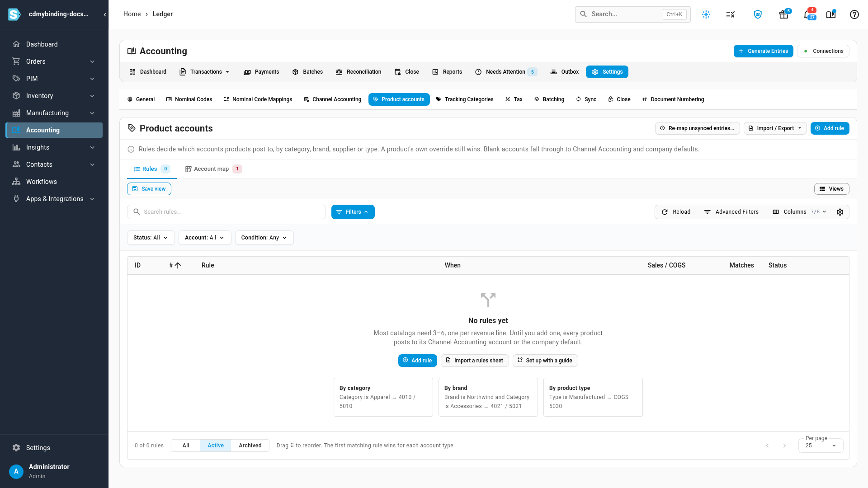The height and width of the screenshot is (488, 868).
Task: Open the Per page dropdown
Action: 821,446
